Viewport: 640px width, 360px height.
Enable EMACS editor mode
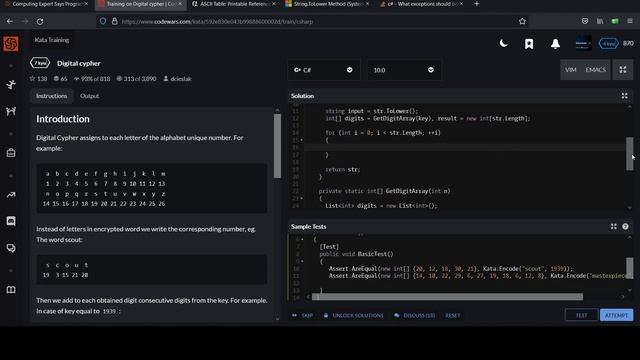[596, 70]
